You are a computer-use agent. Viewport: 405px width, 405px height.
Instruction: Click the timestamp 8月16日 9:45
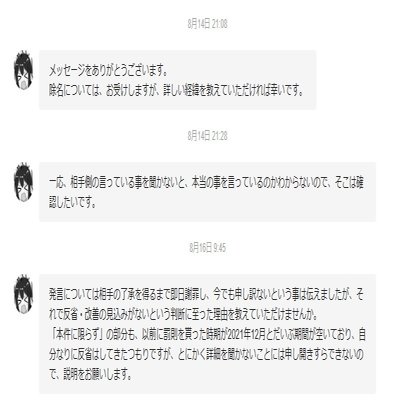(x=207, y=248)
